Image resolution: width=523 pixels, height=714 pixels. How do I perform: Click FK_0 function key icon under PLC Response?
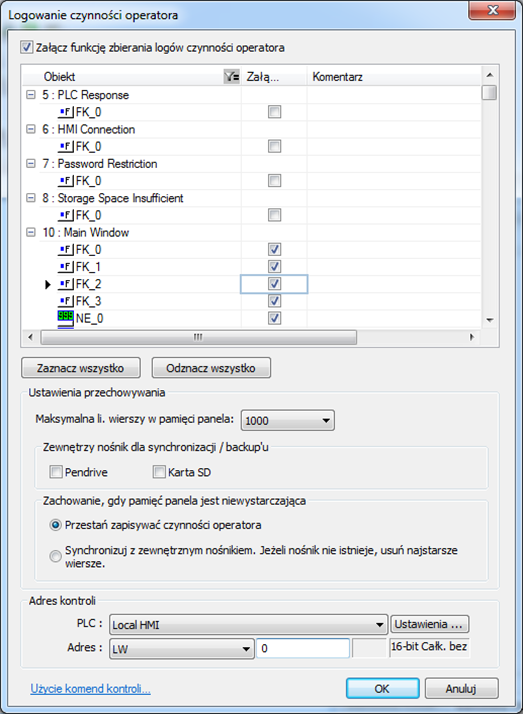[66, 112]
